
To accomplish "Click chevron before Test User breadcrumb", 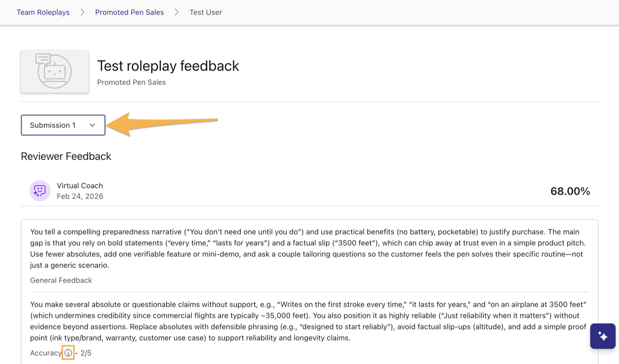I will 176,12.
